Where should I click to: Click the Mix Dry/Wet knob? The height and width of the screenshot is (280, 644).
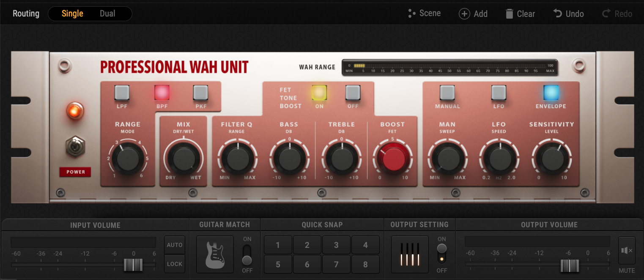tap(184, 159)
